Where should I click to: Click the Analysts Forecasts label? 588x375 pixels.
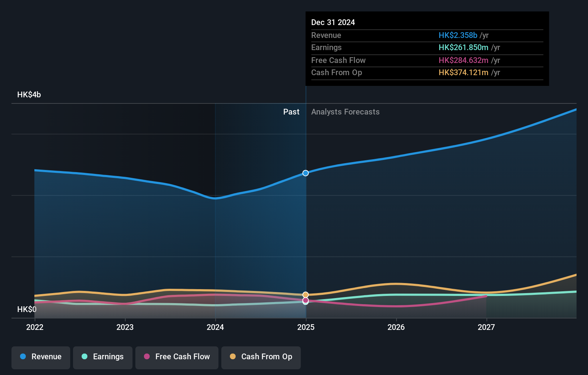pyautogui.click(x=345, y=112)
